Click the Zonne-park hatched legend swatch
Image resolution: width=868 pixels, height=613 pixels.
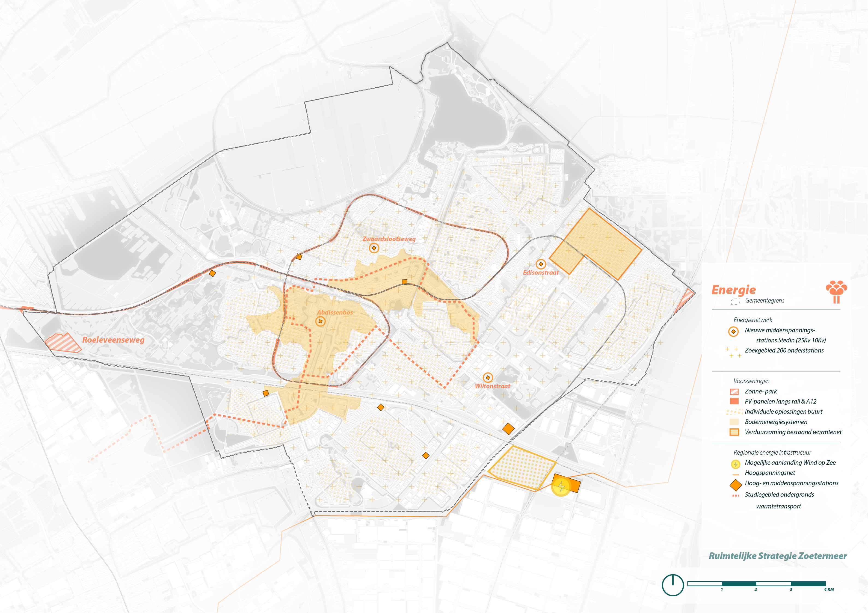point(734,392)
